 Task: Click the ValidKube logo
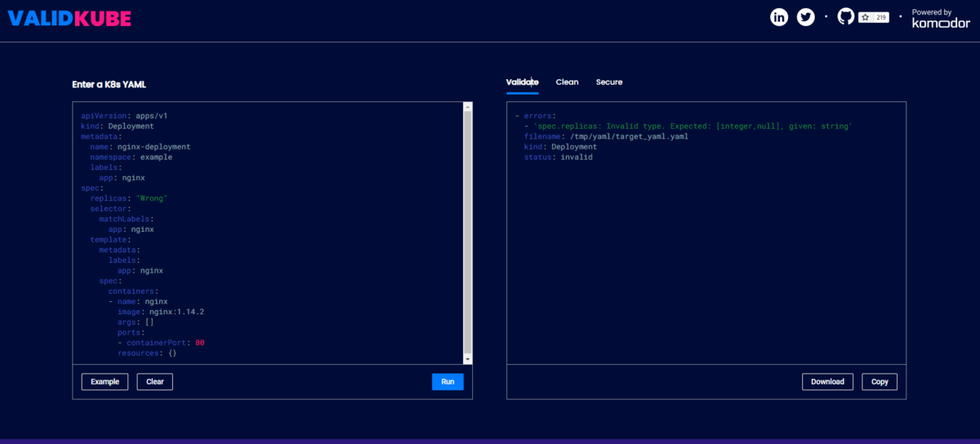(69, 19)
